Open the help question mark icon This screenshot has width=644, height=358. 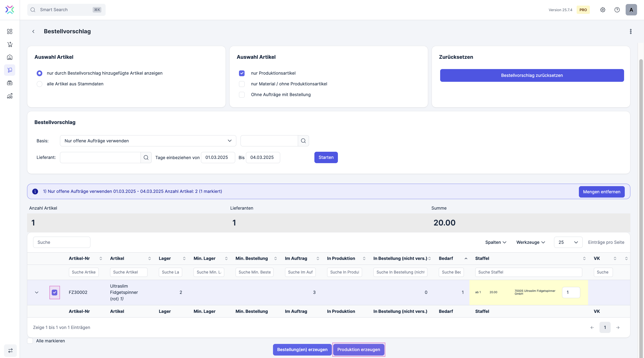click(x=617, y=10)
